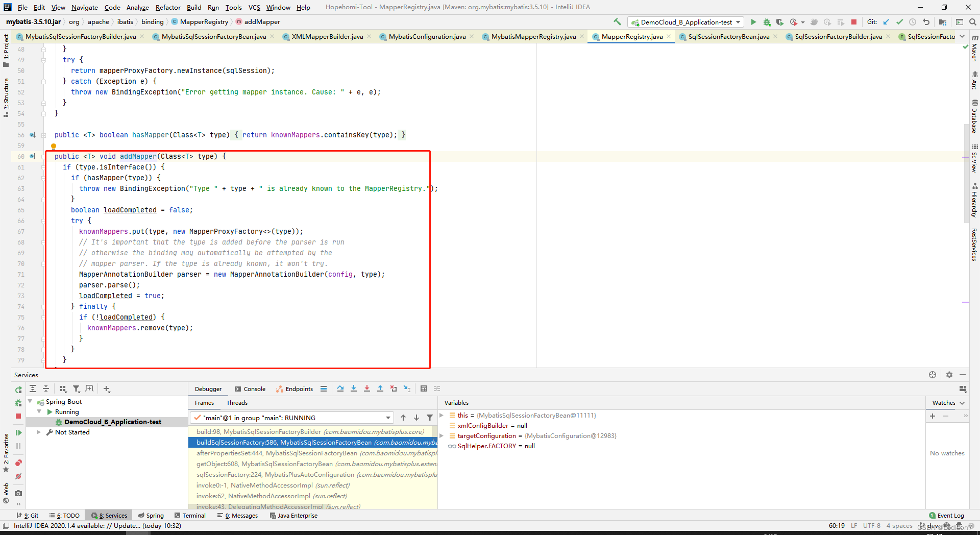Screen dimensions: 980x535
Task: Click the lightbulb intention icon at line 59
Action: pos(53,146)
